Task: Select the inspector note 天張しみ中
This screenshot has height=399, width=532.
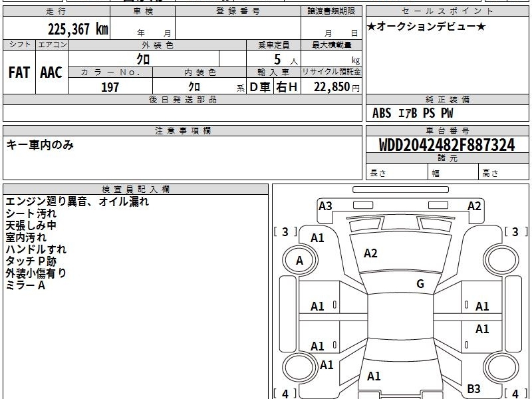Action: click(31, 225)
